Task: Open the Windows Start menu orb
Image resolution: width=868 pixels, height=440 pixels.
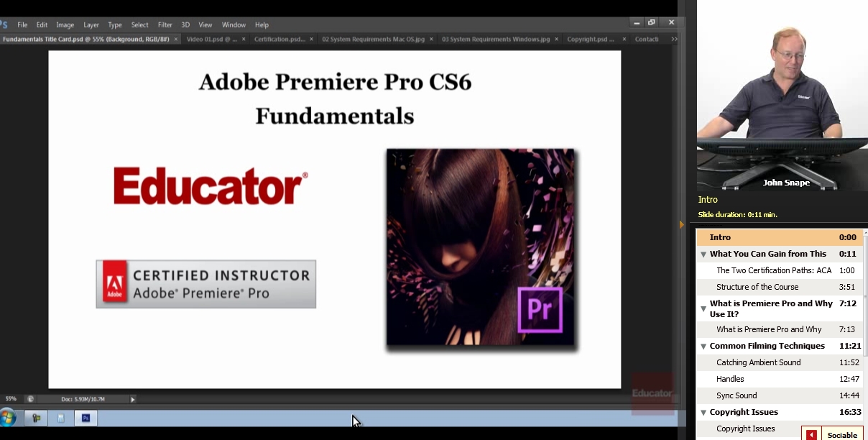Action: (8, 418)
